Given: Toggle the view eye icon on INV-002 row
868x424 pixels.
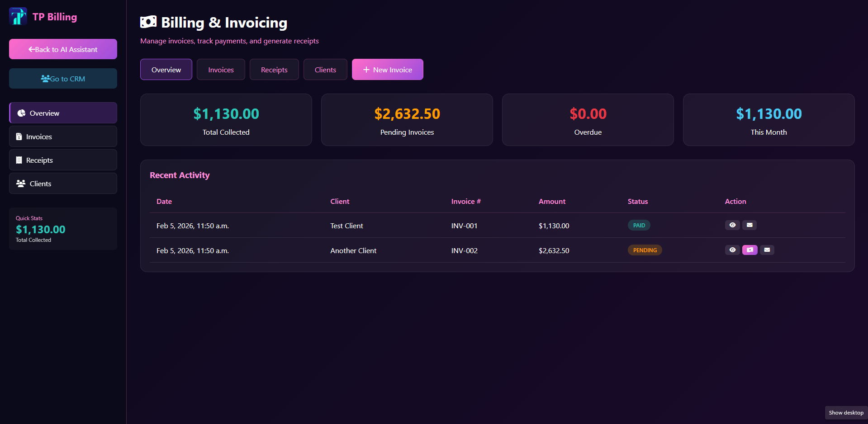Looking at the screenshot, I should tap(732, 250).
